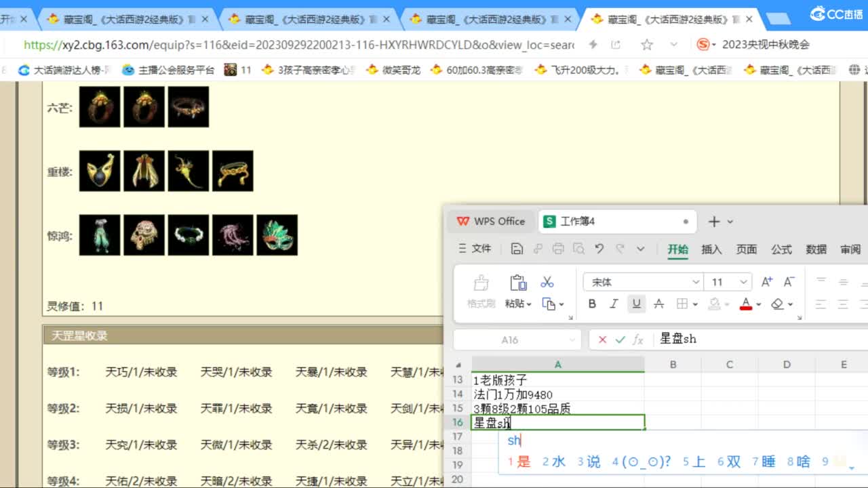Toggle Italic formatting
The height and width of the screenshot is (488, 868).
click(614, 304)
